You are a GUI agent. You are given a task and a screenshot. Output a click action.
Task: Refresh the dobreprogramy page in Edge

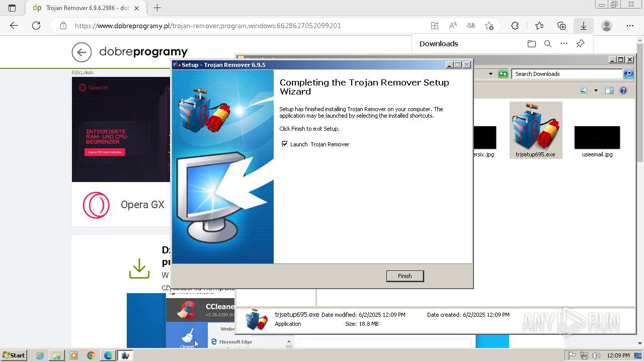coord(36,26)
